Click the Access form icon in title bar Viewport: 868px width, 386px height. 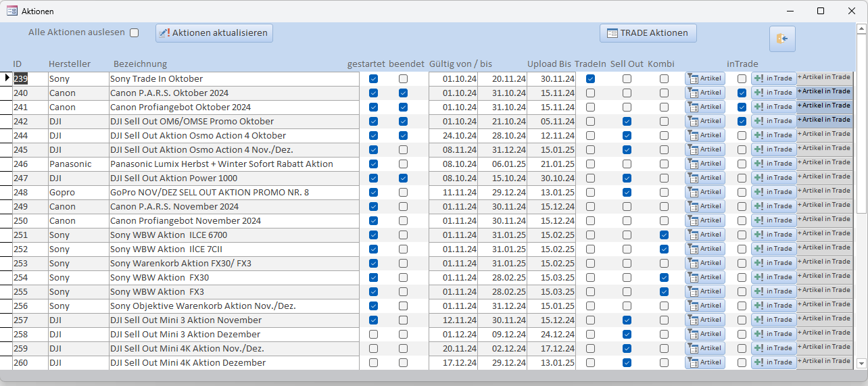click(x=12, y=11)
